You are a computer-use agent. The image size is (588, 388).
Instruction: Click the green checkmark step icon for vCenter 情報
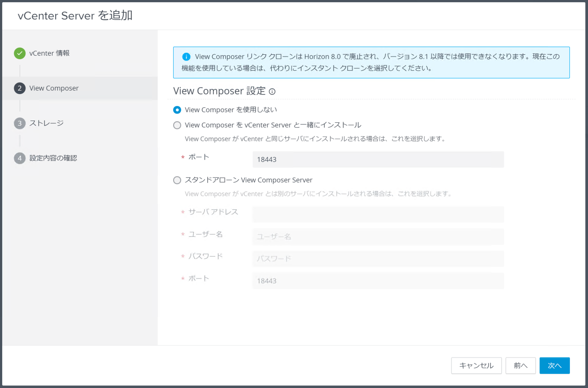[x=19, y=53]
